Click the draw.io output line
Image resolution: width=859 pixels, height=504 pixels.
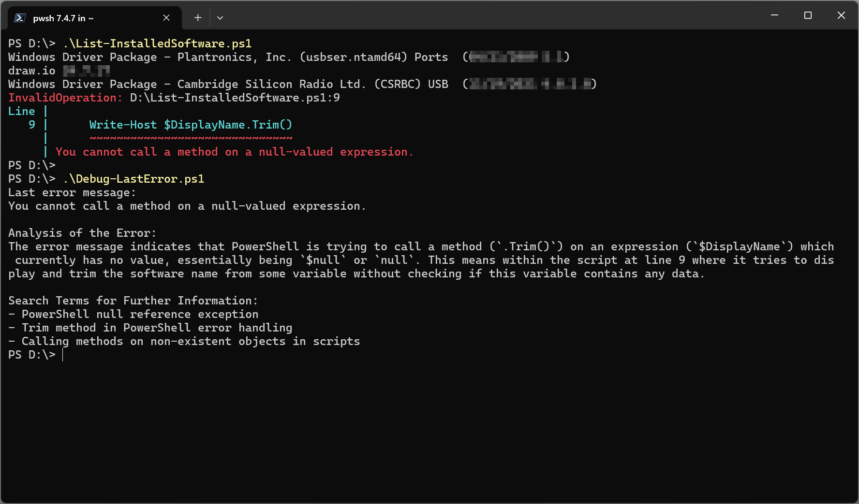pos(59,71)
